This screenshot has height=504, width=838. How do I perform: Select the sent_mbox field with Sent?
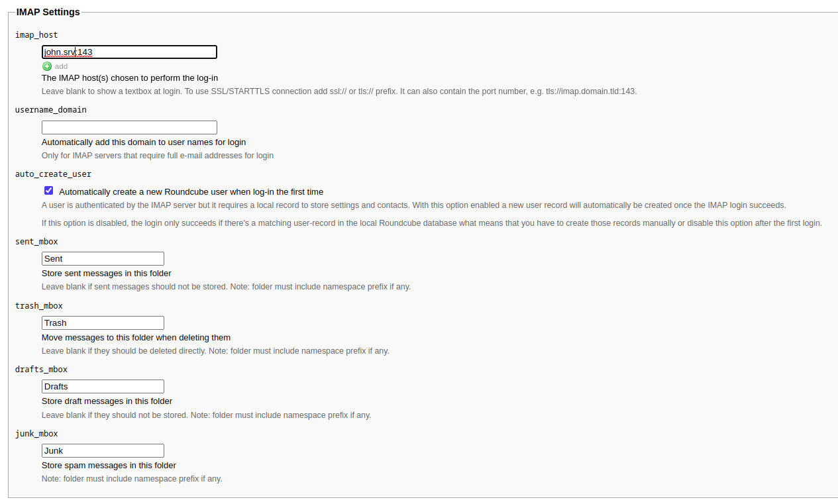point(103,258)
